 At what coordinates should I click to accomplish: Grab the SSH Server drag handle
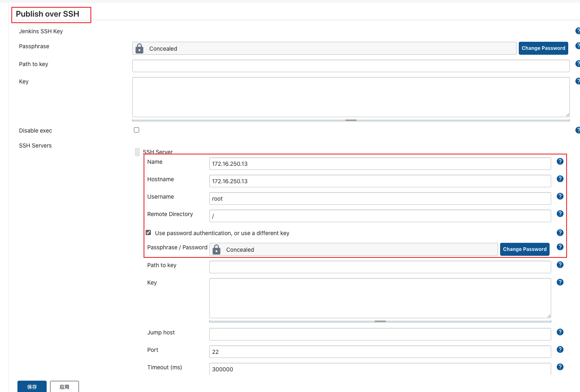pyautogui.click(x=137, y=152)
